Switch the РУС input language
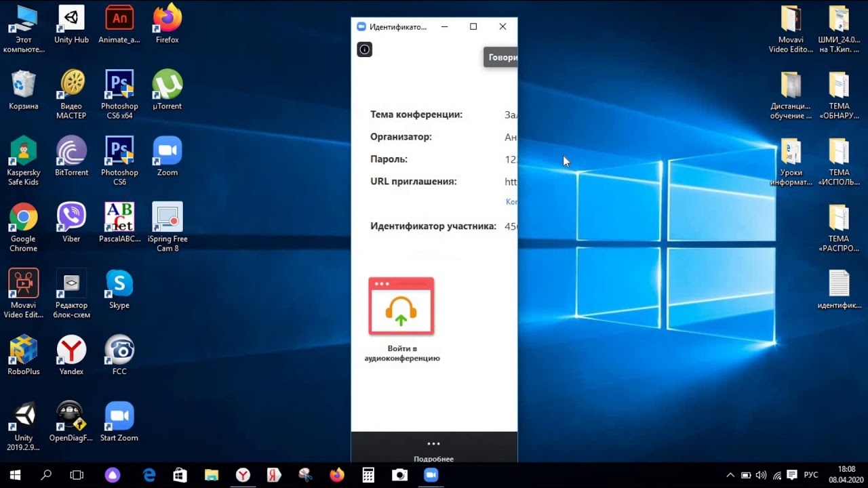The height and width of the screenshot is (488, 868). pos(811,475)
